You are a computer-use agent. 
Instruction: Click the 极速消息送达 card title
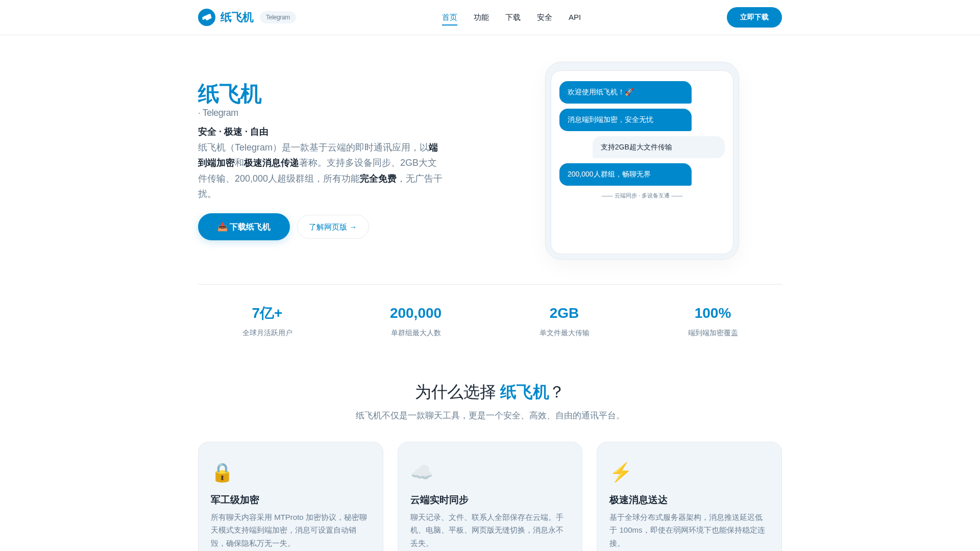pyautogui.click(x=639, y=500)
